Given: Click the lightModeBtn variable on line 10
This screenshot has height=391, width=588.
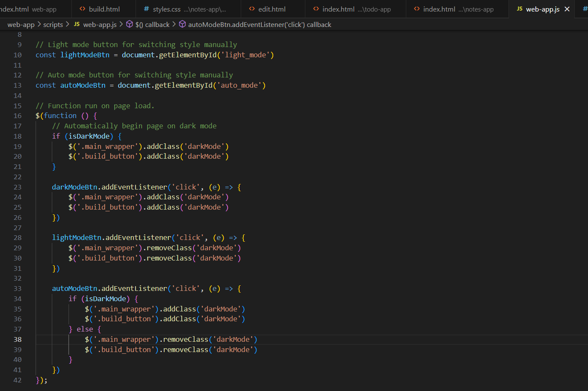Looking at the screenshot, I should coord(85,55).
